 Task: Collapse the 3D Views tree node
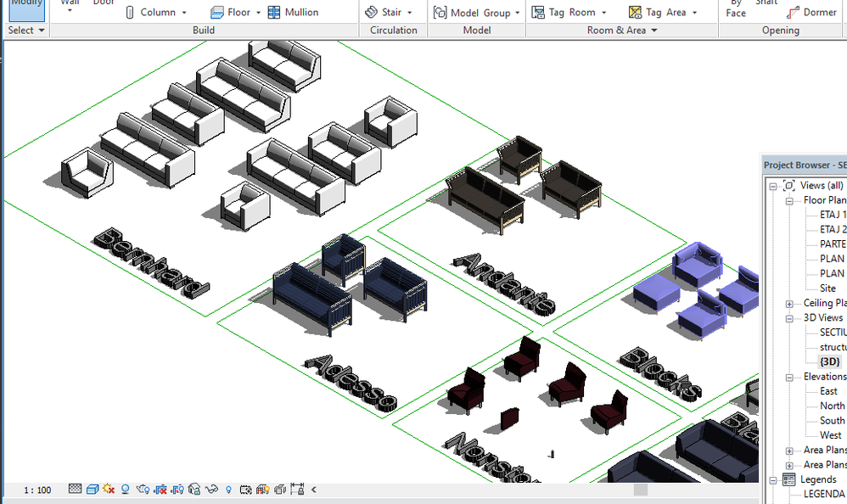click(x=789, y=319)
